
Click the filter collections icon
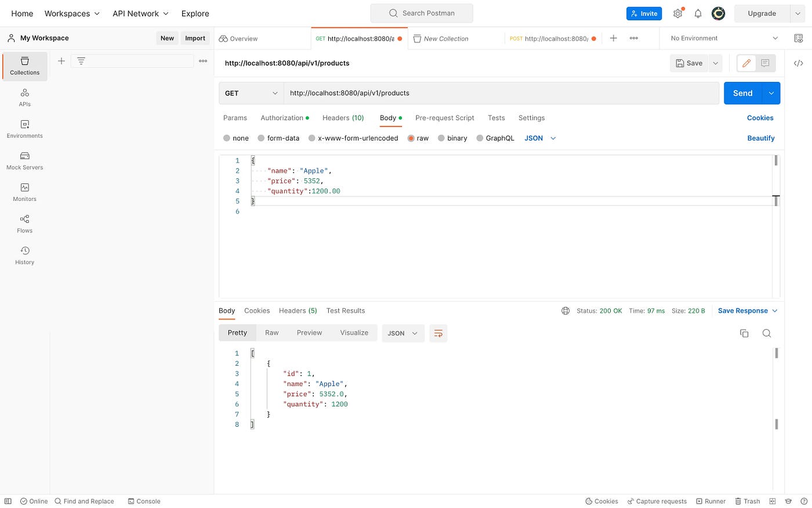point(81,61)
